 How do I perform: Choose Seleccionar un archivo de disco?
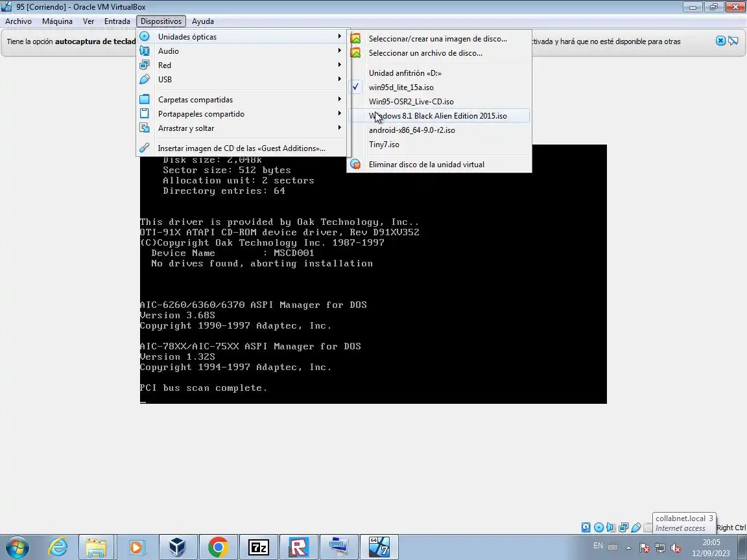439,53
